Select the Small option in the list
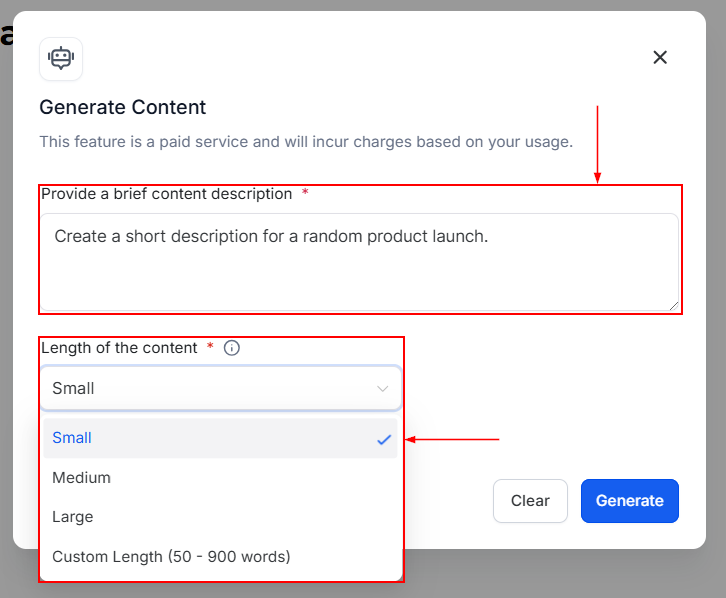The image size is (726, 598). pyautogui.click(x=72, y=438)
